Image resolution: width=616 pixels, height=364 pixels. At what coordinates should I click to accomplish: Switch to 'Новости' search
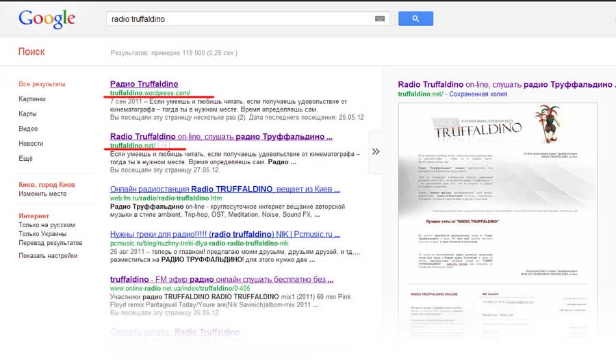tap(31, 144)
